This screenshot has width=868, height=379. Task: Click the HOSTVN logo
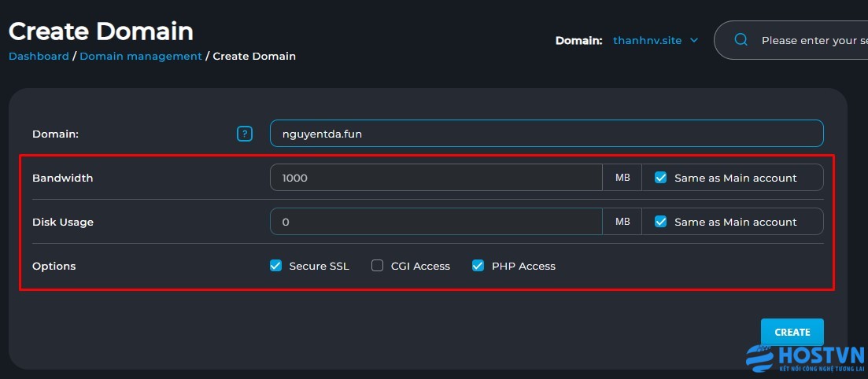pyautogui.click(x=806, y=359)
